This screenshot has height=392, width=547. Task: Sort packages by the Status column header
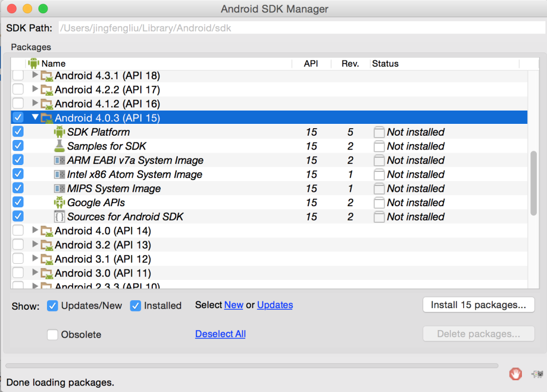coord(444,64)
